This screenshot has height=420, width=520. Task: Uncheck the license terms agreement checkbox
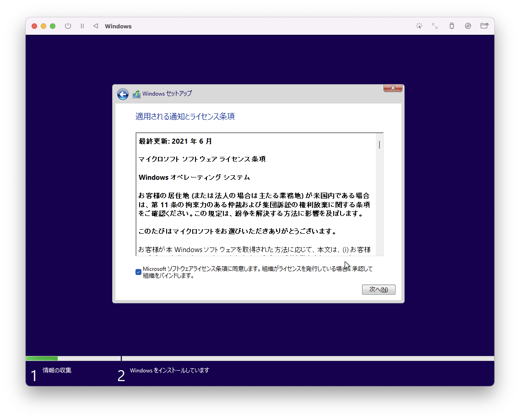tap(138, 272)
